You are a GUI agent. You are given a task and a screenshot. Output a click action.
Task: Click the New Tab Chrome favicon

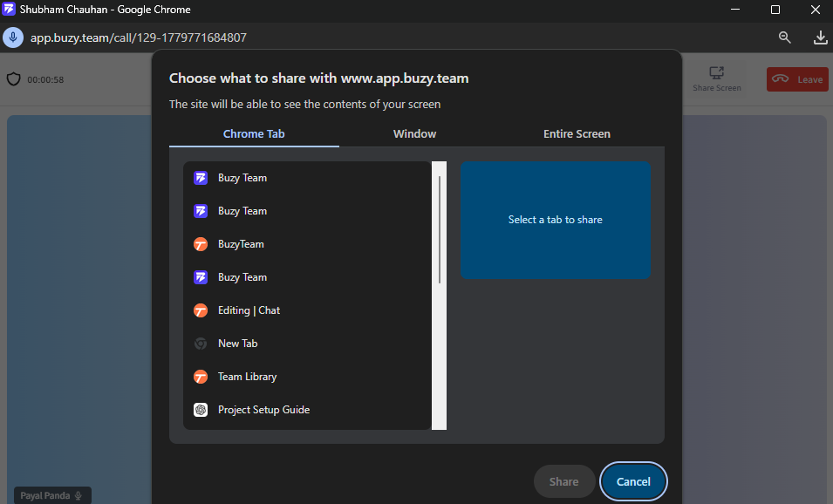point(201,344)
